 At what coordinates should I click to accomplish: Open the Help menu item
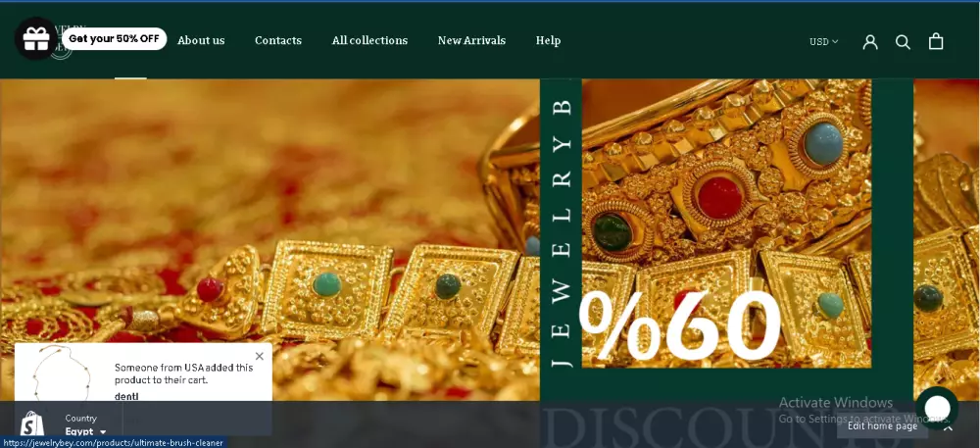[x=548, y=40]
